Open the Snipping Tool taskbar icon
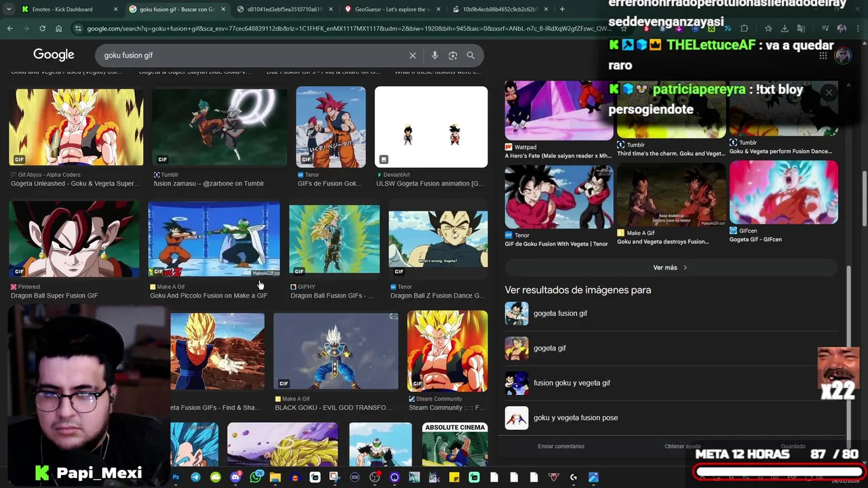This screenshot has width=868, height=488. pos(335,477)
